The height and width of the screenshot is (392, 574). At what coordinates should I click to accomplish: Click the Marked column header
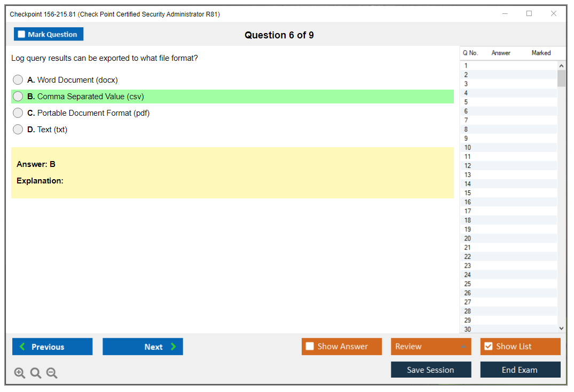pos(541,53)
